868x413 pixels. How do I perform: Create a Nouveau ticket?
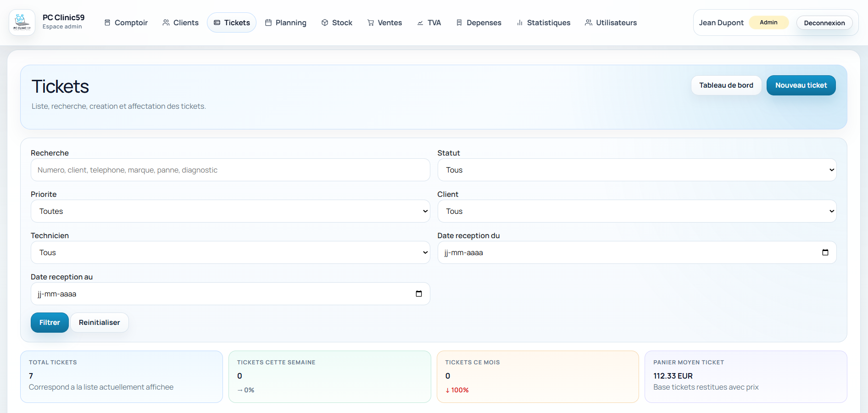click(801, 85)
